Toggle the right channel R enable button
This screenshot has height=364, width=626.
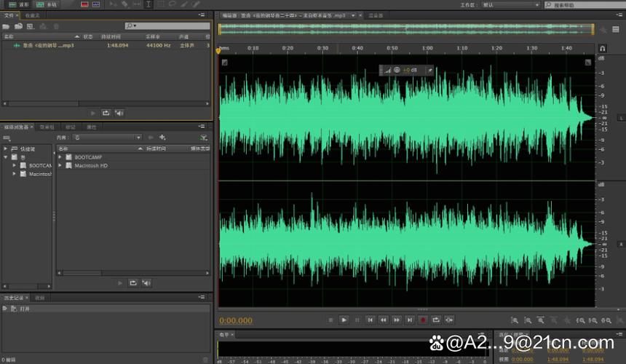tap(621, 244)
